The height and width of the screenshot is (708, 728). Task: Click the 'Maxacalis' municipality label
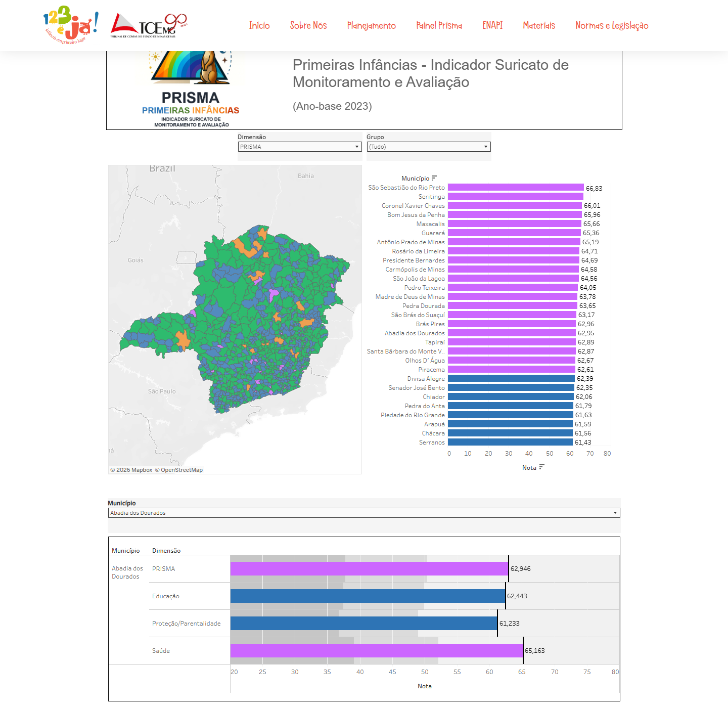coord(431,224)
